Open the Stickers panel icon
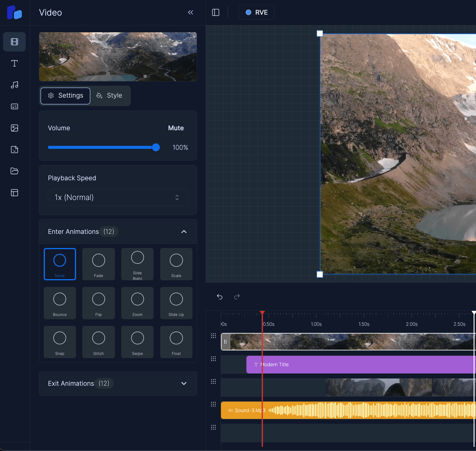 (x=14, y=149)
